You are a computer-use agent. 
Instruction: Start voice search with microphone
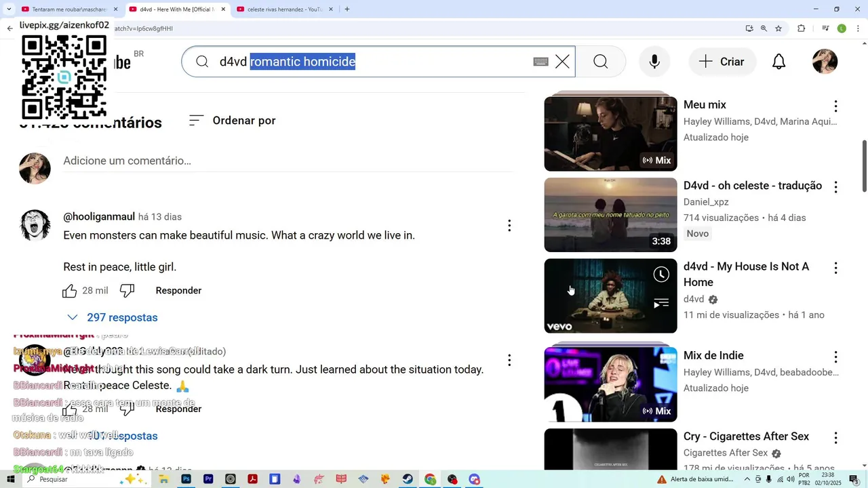654,62
